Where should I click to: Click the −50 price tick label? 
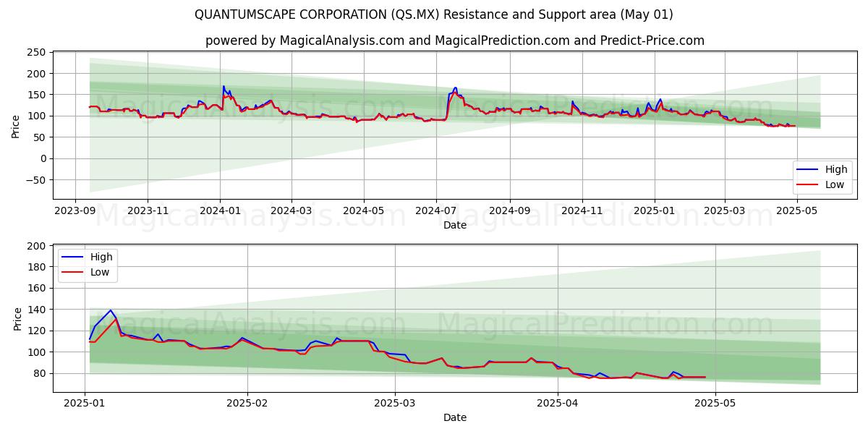(34, 180)
